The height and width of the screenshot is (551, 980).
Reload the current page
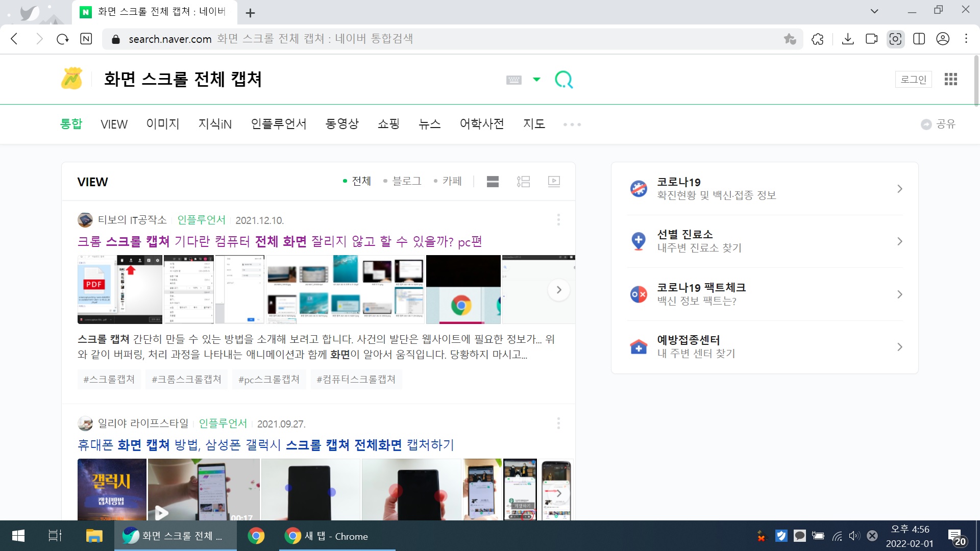62,39
